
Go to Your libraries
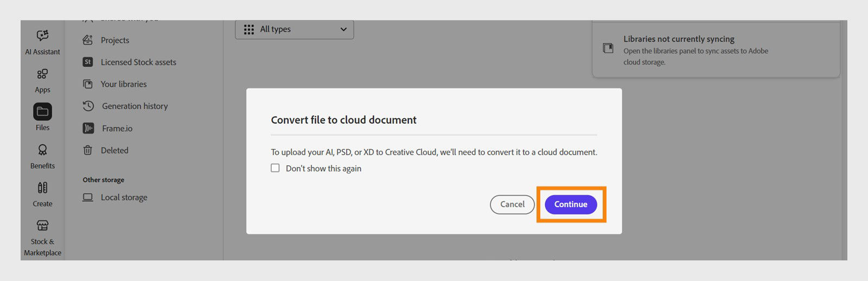pyautogui.click(x=124, y=84)
